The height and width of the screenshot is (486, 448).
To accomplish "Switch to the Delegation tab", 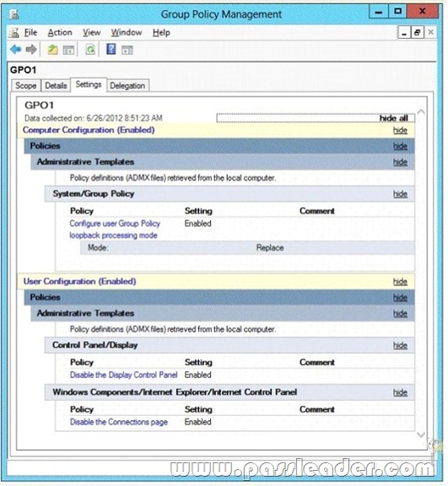I will tap(127, 85).
